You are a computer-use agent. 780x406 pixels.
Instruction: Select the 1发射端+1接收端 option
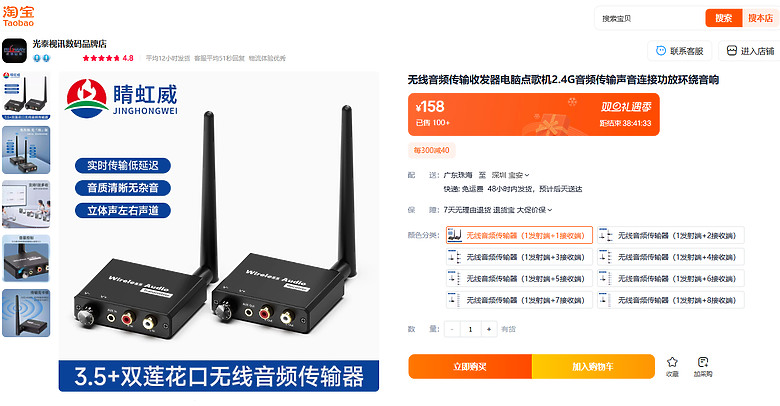point(519,235)
